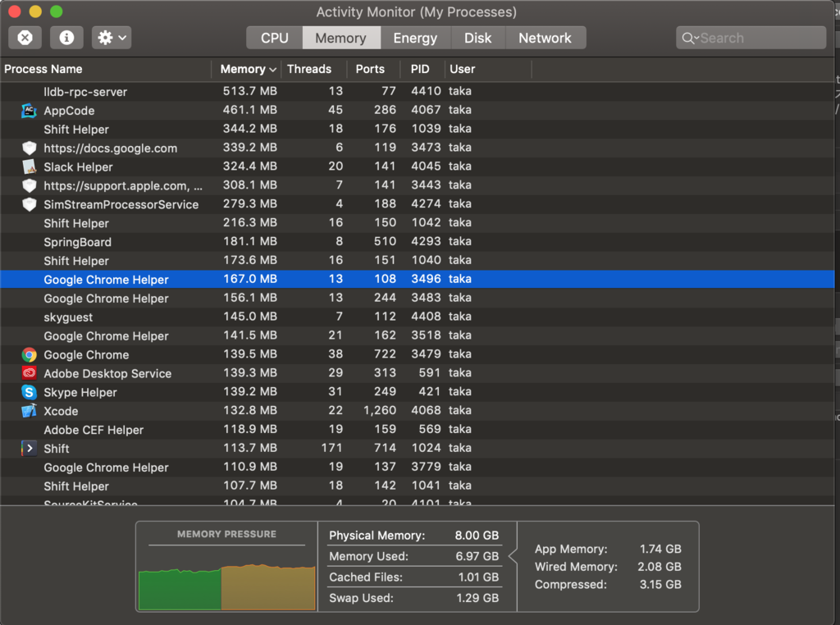Select the Adobe CEF Helper process
Viewport: 840px width, 625px height.
pos(418,429)
